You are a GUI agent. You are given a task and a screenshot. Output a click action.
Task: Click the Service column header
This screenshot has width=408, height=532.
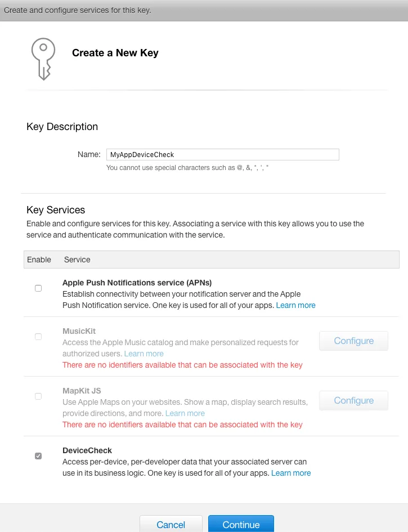click(x=77, y=260)
